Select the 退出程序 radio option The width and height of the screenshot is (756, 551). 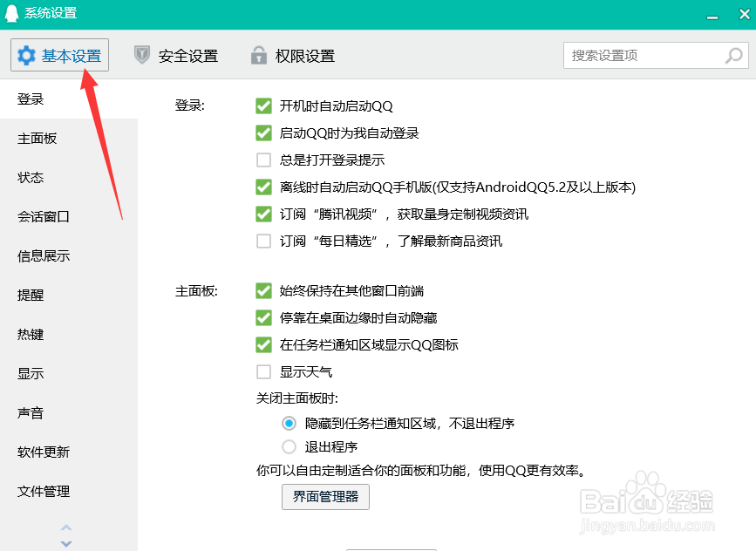tap(289, 447)
